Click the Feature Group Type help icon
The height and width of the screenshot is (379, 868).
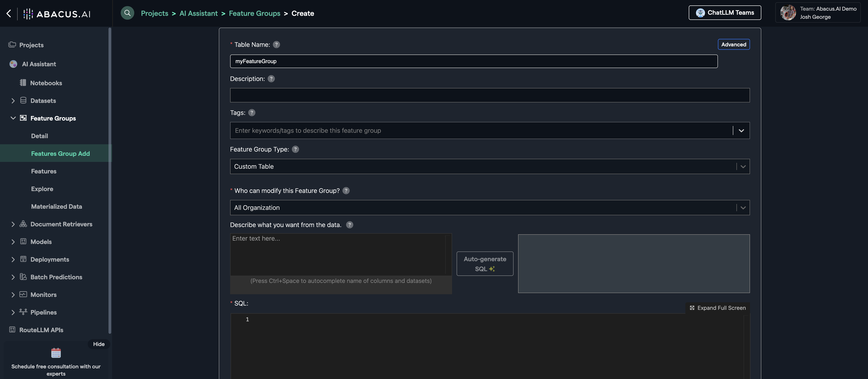point(295,149)
